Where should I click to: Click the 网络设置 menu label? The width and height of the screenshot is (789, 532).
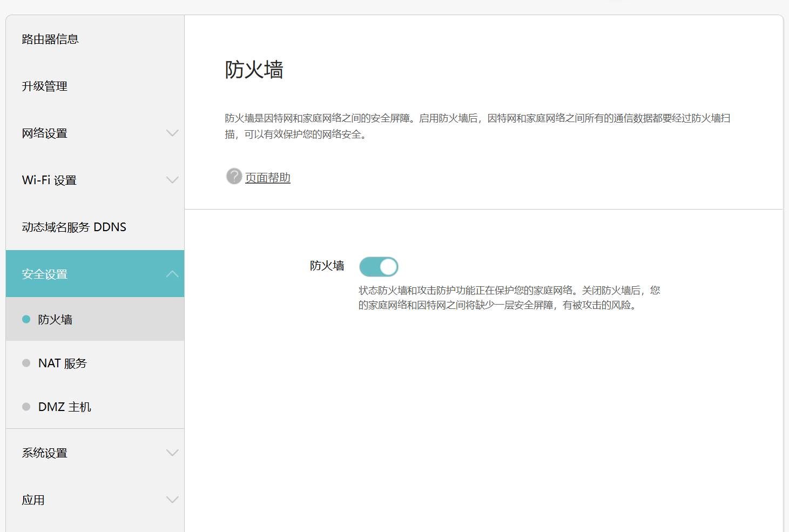click(x=45, y=133)
